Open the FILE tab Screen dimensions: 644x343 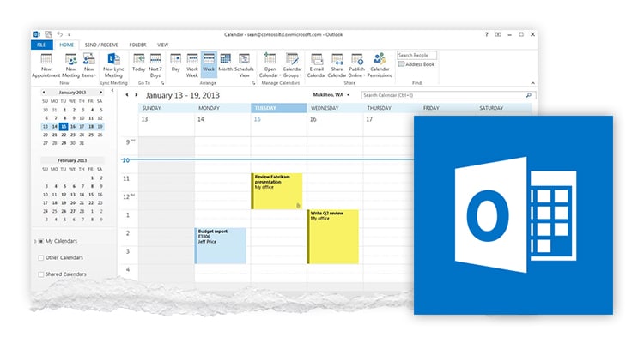tap(41, 45)
